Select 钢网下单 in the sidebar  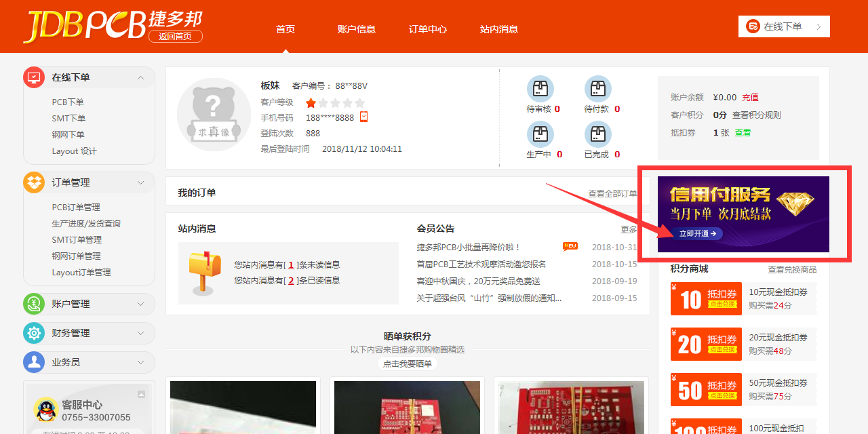68,135
